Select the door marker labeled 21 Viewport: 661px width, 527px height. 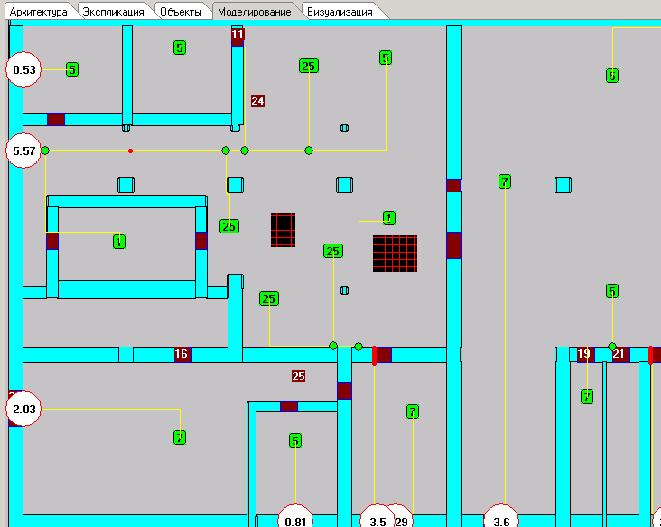618,354
